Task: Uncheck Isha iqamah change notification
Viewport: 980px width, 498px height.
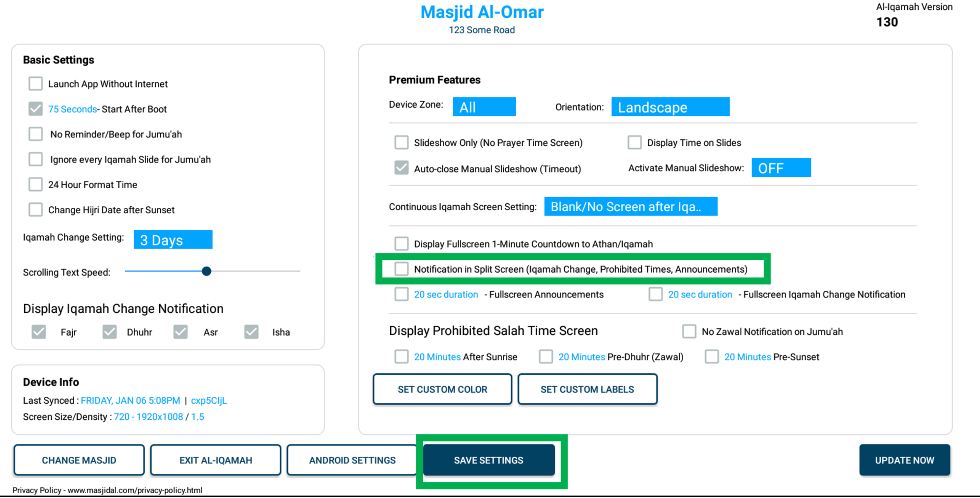Action: pos(251,332)
